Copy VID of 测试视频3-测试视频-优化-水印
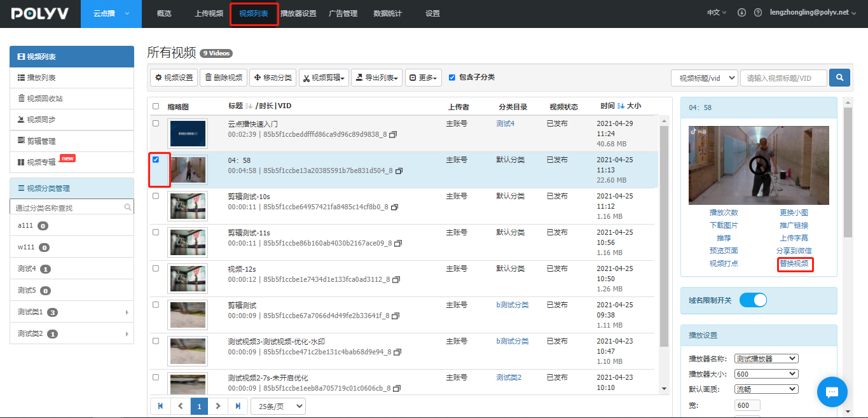Viewport: 868px width, 418px height. pos(397,352)
